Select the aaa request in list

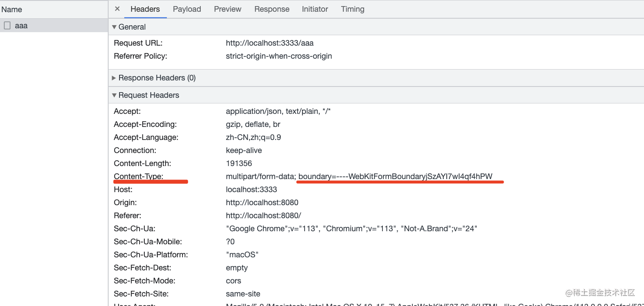pyautogui.click(x=21, y=26)
